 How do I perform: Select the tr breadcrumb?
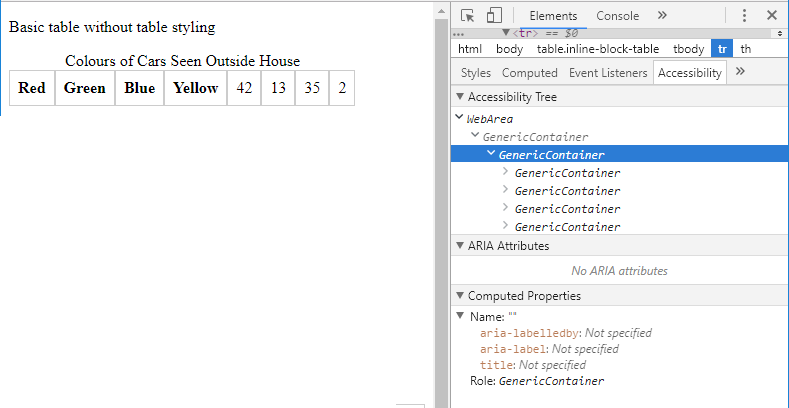722,49
